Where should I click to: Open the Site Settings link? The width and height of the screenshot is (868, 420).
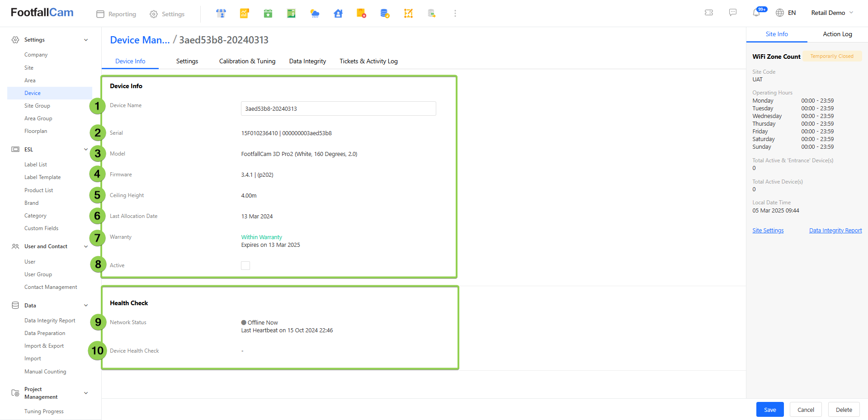768,231
